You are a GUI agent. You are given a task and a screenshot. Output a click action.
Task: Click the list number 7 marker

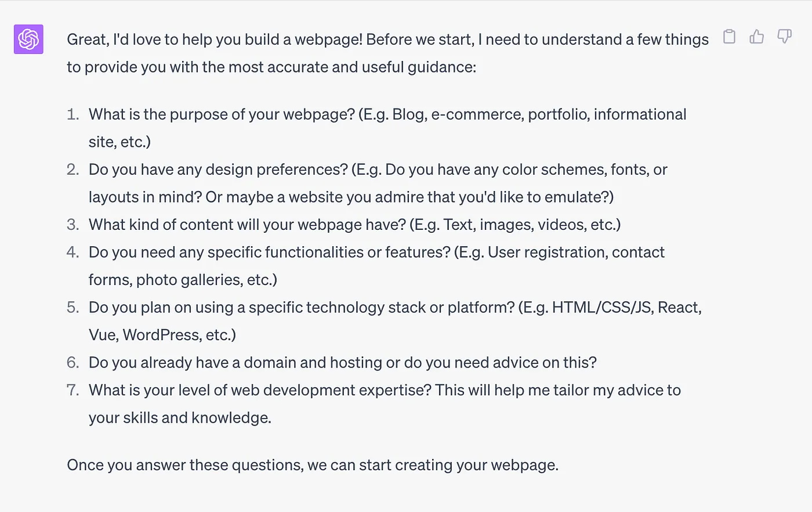pos(72,390)
